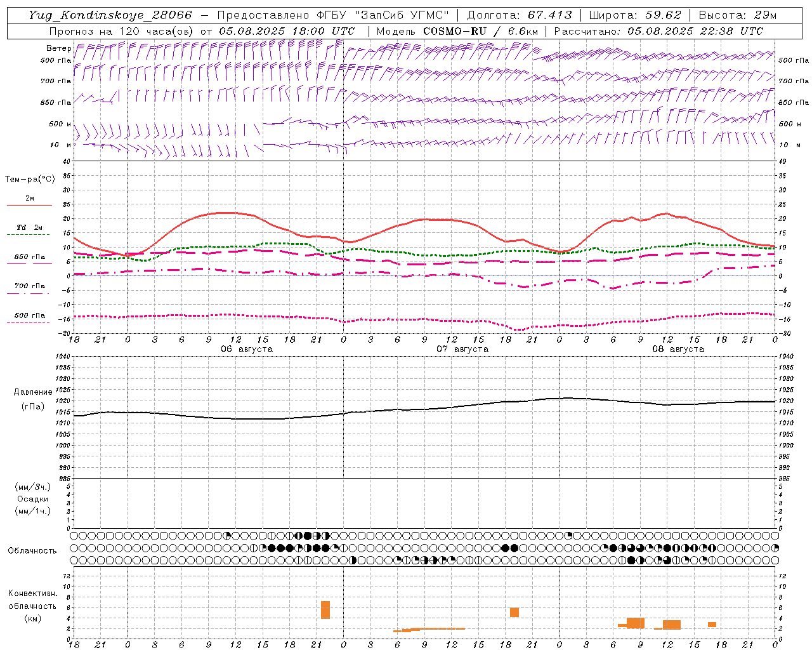Click the (мм/3ч.) precipitation unit label
Screen dimensions: 812x650
click(33, 487)
